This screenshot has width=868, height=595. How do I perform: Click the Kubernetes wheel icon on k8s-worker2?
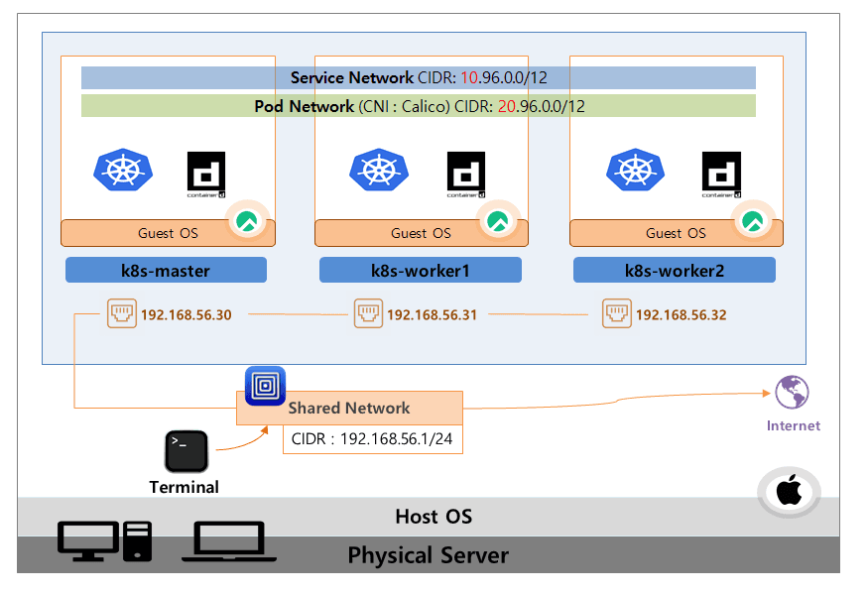coord(634,170)
